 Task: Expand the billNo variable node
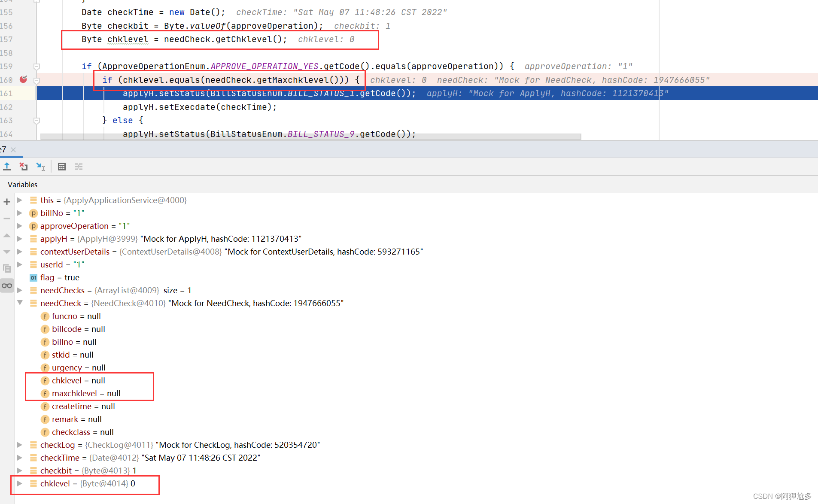[20, 213]
